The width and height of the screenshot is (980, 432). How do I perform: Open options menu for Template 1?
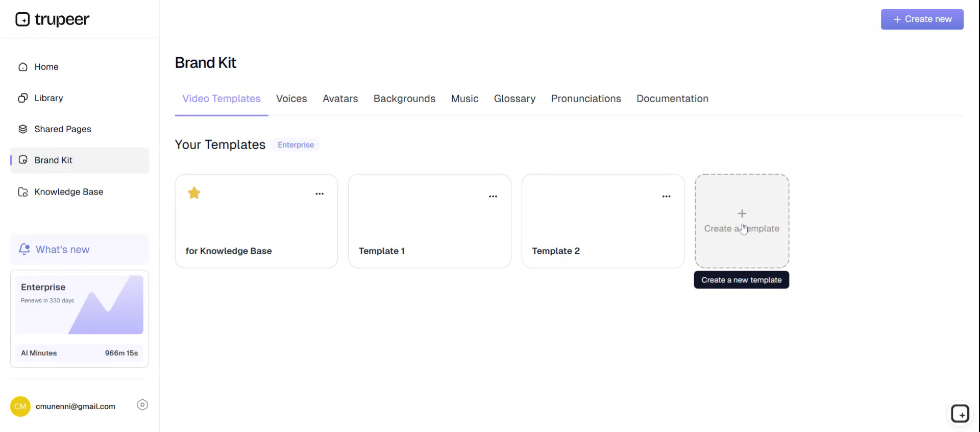click(x=493, y=197)
